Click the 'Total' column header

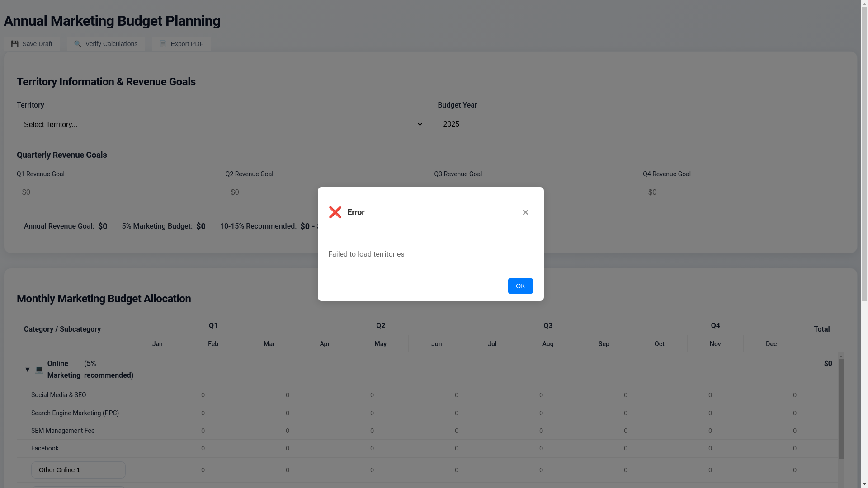[822, 329]
